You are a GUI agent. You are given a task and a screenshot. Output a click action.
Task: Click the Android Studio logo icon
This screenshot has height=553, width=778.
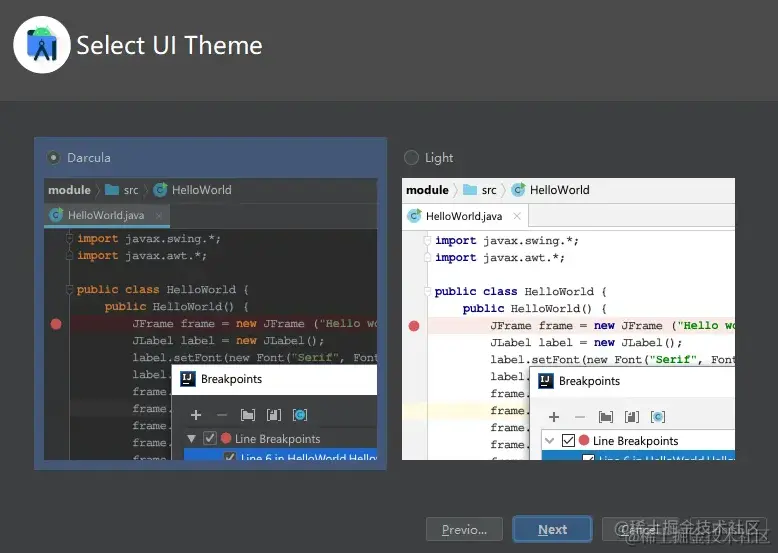point(42,45)
